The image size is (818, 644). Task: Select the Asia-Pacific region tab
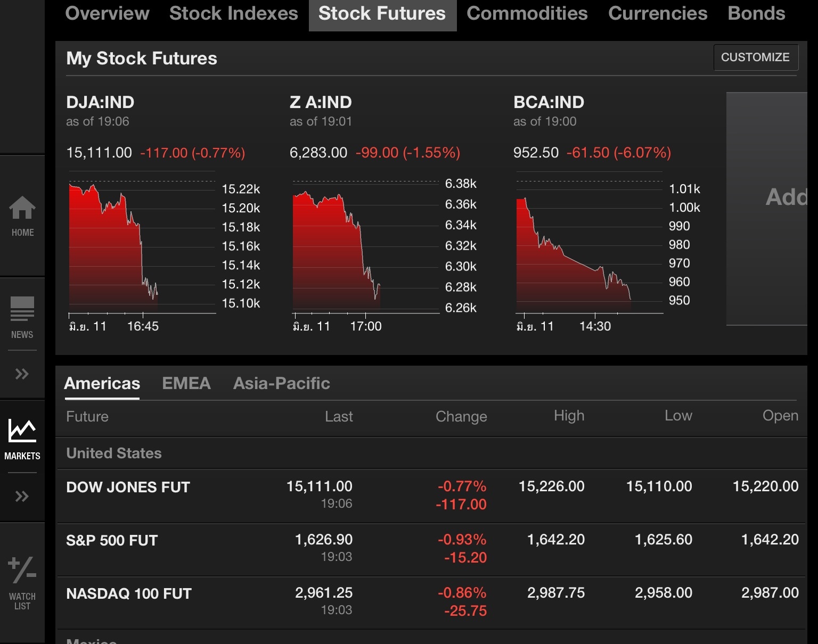click(282, 383)
